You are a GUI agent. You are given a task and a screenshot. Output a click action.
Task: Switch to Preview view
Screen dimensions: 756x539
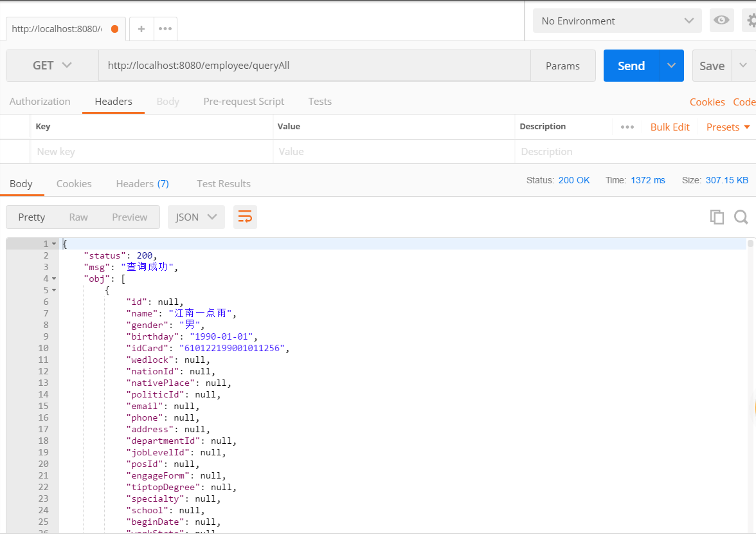129,217
